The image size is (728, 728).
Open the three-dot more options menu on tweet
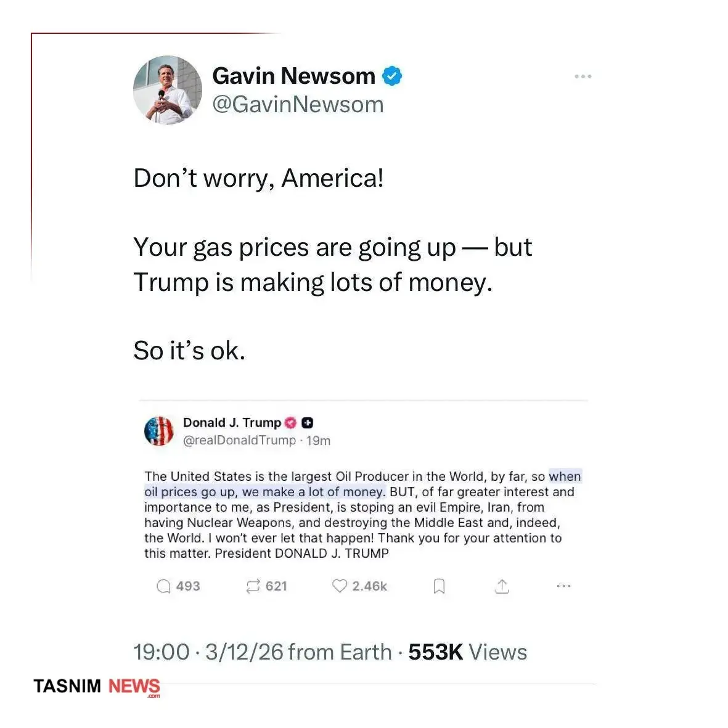pyautogui.click(x=583, y=76)
